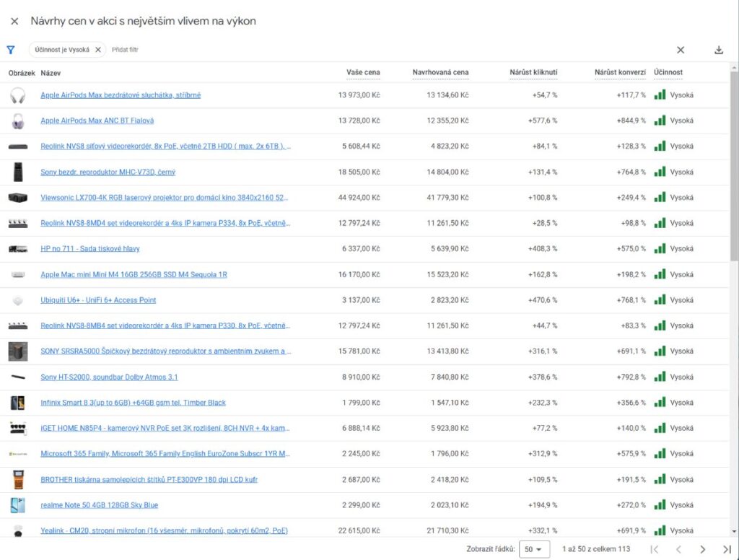Open SONY SRSRA5000 reproduktor link
The height and width of the screenshot is (560, 739).
point(165,351)
